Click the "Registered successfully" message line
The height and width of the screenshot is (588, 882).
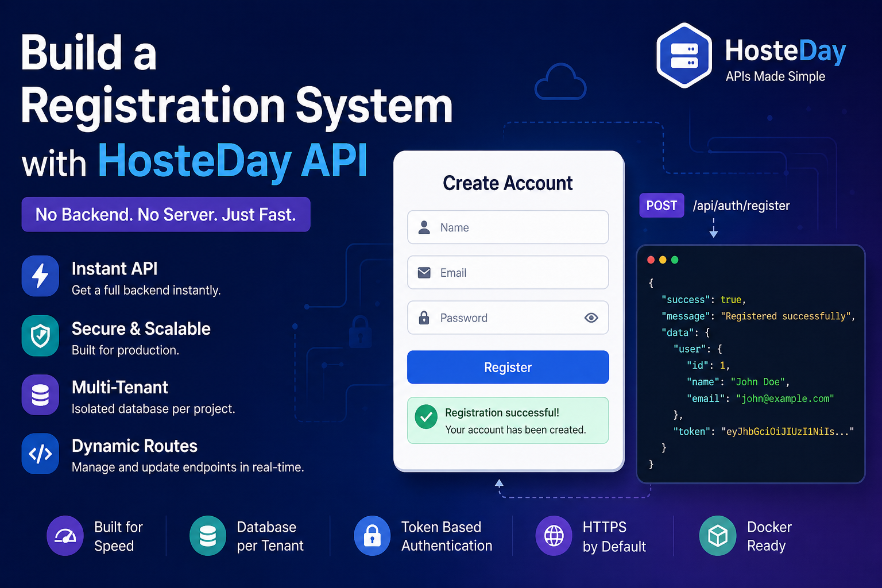point(758,316)
